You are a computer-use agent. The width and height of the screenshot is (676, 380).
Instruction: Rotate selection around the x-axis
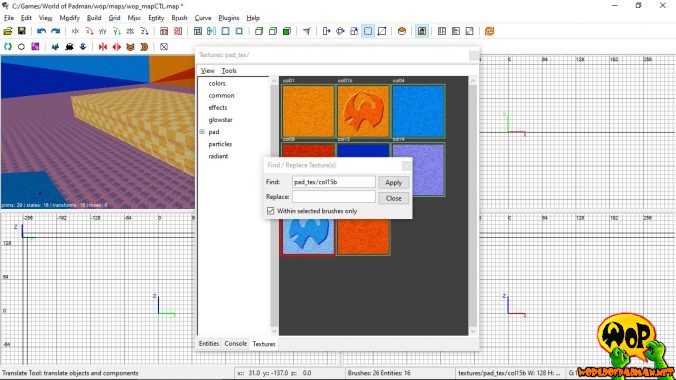89,31
